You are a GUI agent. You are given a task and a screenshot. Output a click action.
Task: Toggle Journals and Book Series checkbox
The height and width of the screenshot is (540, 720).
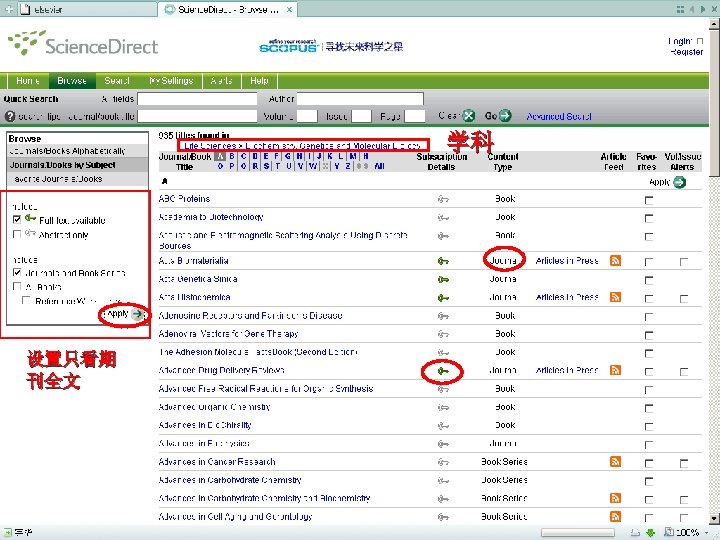pyautogui.click(x=17, y=272)
